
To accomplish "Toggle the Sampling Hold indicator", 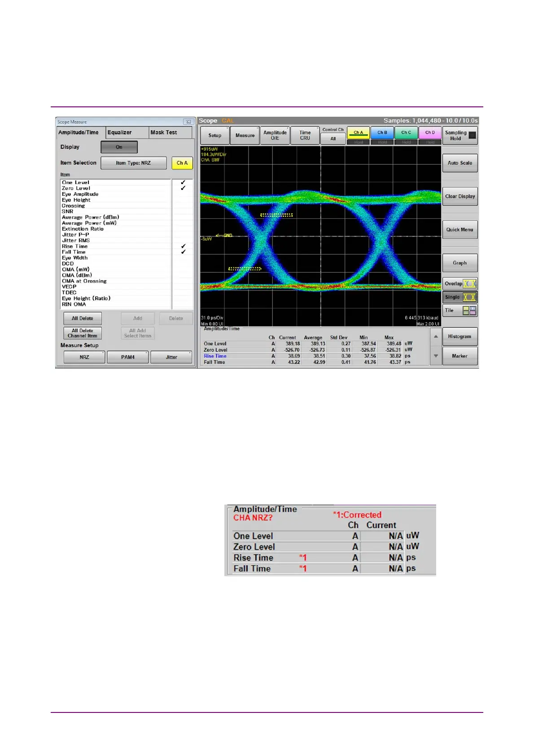I will coord(472,135).
